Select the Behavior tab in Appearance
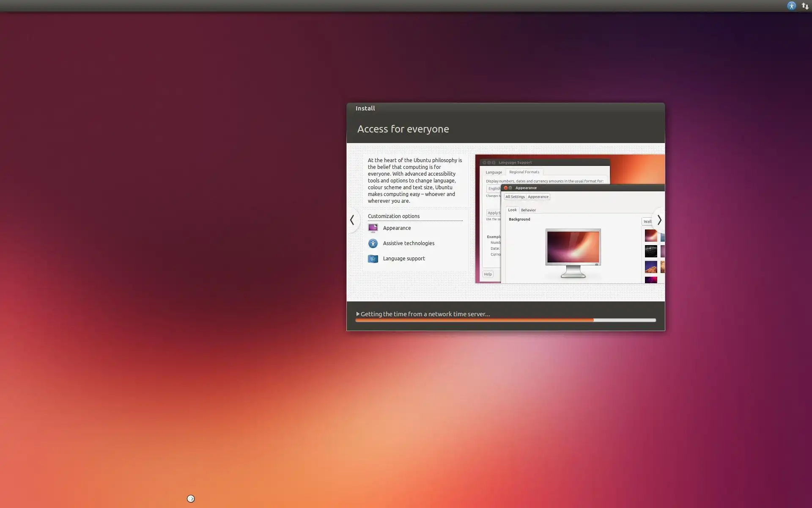 click(528, 210)
